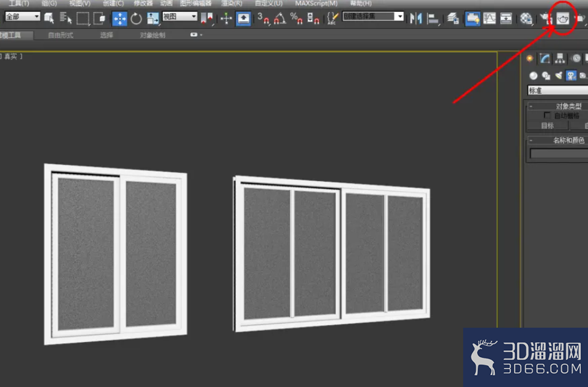Select the Cameras category icon
Image resolution: width=588 pixels, height=387 pixels.
tap(571, 76)
